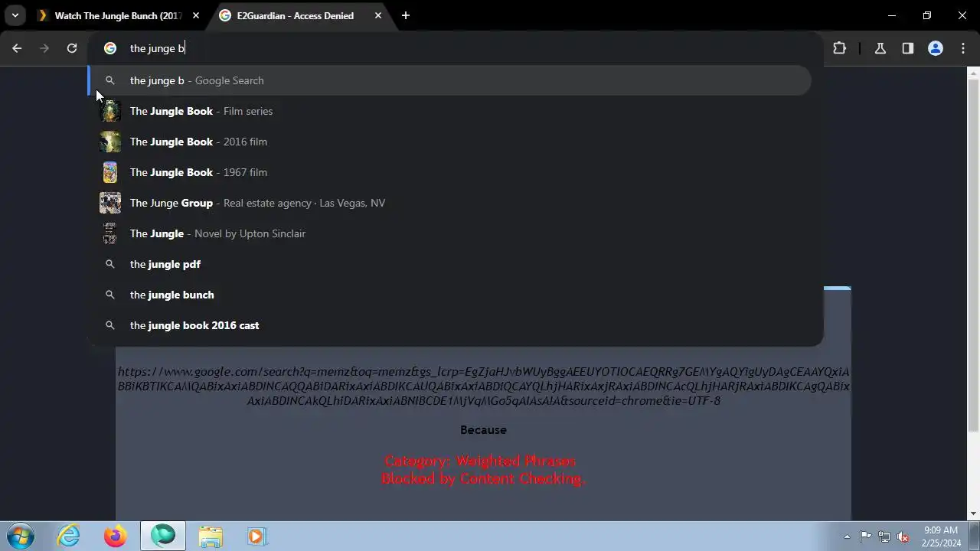Click the muted volume tray icon
Screen dimensions: 980x551
903,536
